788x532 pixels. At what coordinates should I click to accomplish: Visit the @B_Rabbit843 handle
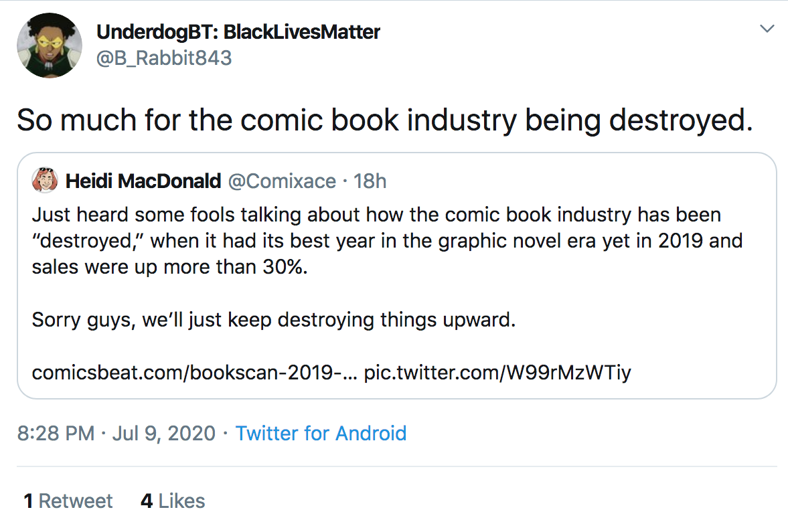(164, 58)
